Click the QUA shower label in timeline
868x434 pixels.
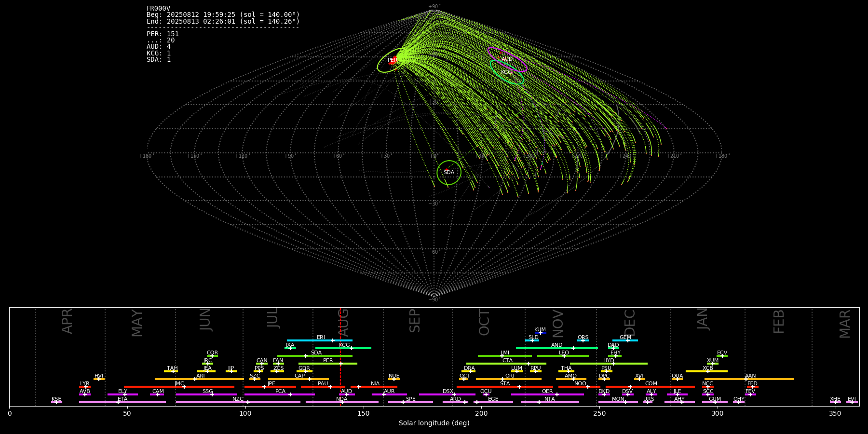tap(678, 376)
